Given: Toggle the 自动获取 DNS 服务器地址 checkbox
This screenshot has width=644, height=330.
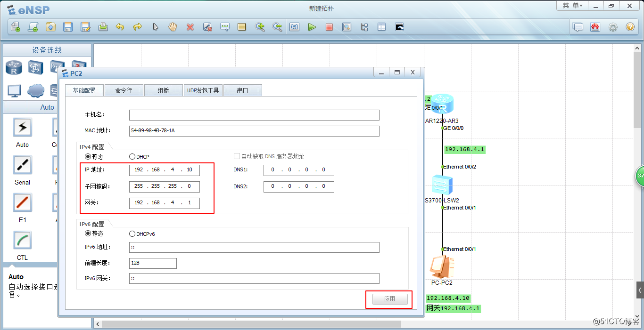Looking at the screenshot, I should [237, 156].
